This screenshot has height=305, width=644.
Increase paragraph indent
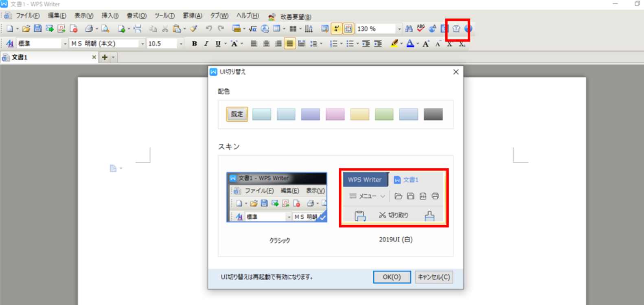pyautogui.click(x=378, y=44)
